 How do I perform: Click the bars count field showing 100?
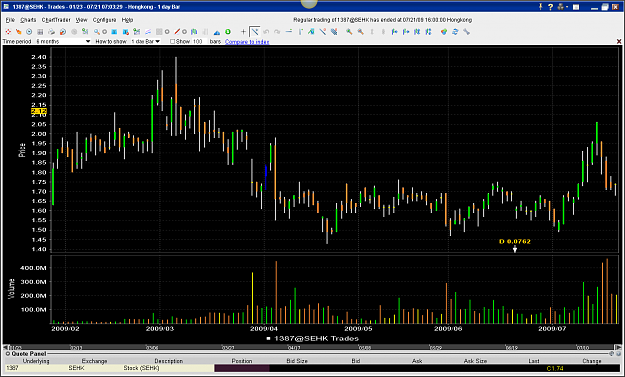point(199,41)
